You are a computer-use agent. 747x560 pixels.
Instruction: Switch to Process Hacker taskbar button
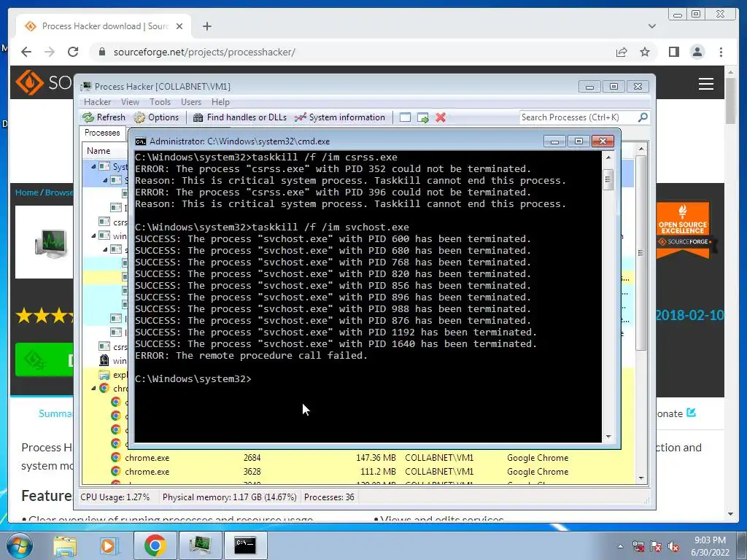coord(200,545)
